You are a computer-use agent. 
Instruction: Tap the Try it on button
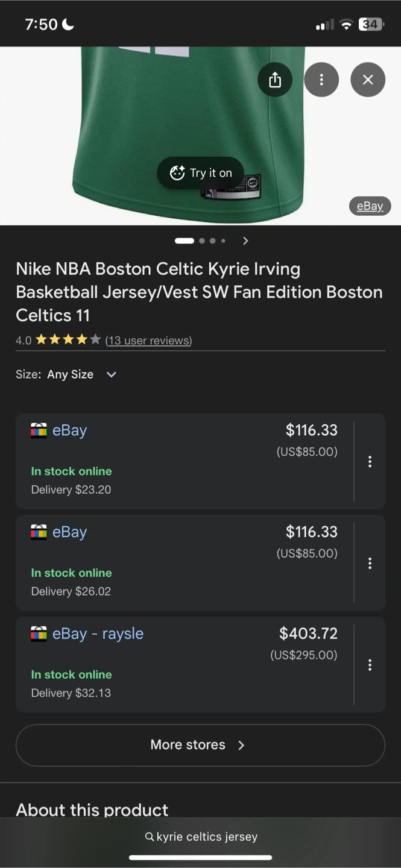201,173
